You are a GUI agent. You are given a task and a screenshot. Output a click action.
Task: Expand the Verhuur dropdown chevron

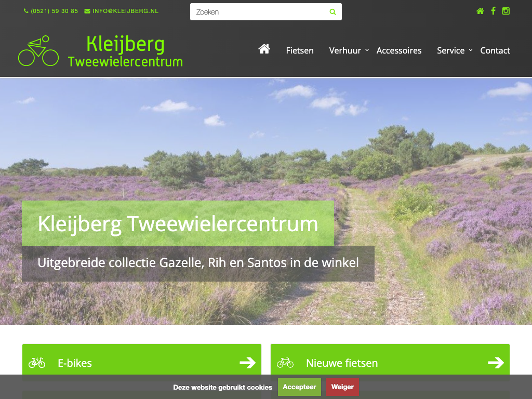coord(367,50)
